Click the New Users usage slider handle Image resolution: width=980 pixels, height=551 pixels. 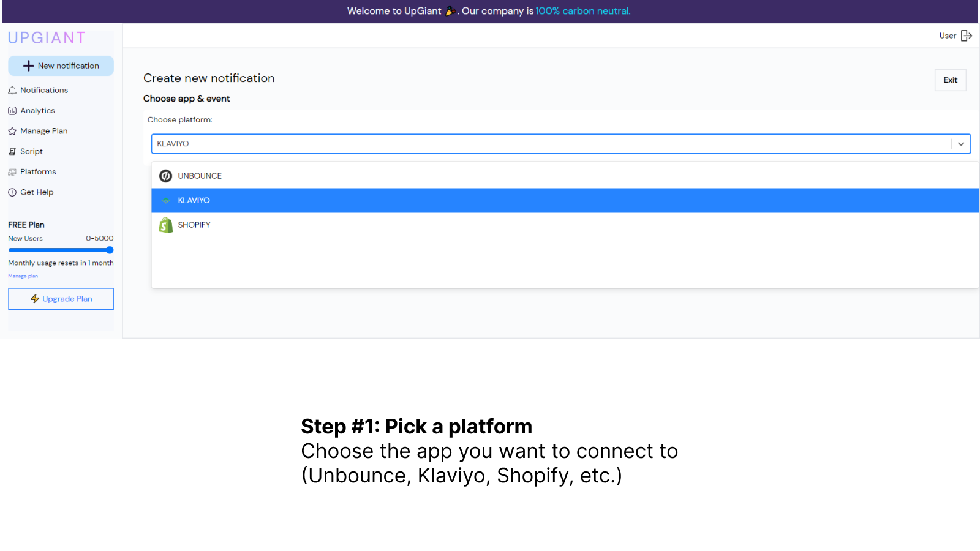tap(110, 250)
